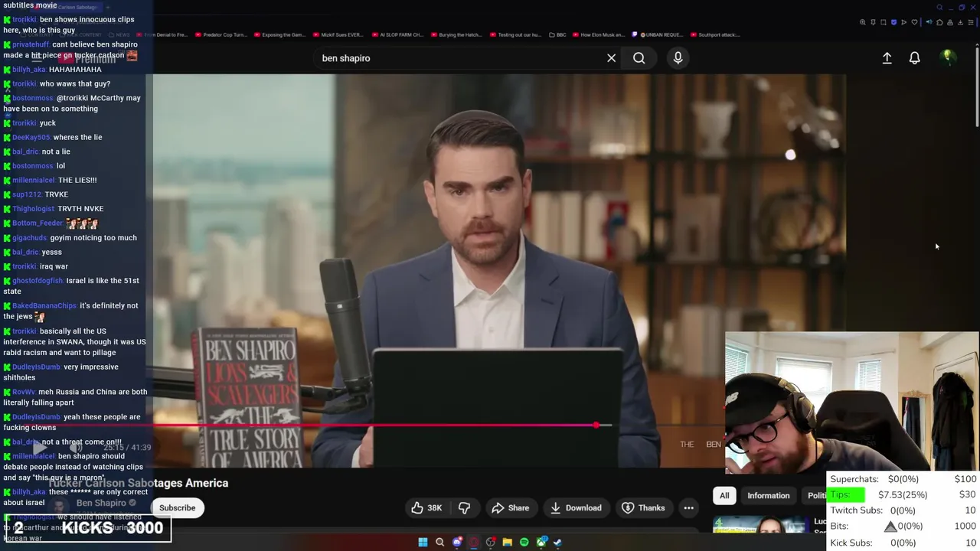Image resolution: width=980 pixels, height=551 pixels.
Task: Click chat username 'Bottom_Feeder'
Action: (38, 223)
